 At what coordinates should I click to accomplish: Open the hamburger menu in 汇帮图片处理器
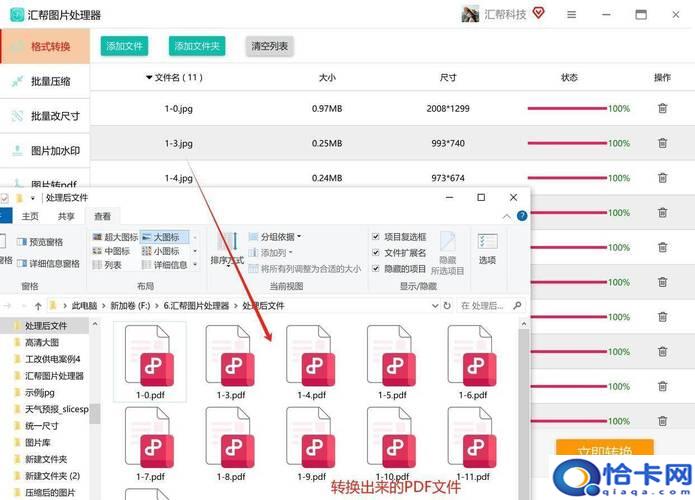click(572, 15)
